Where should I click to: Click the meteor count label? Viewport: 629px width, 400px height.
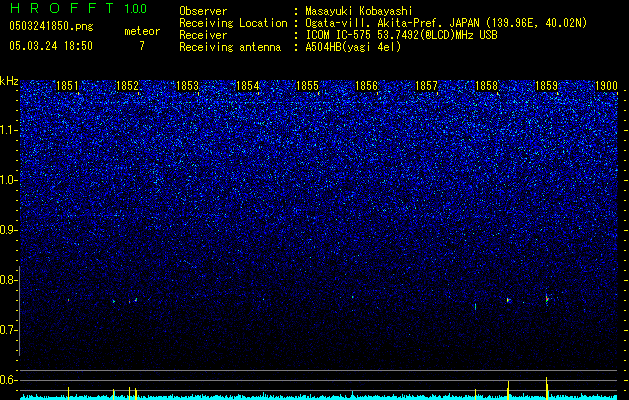point(142,31)
